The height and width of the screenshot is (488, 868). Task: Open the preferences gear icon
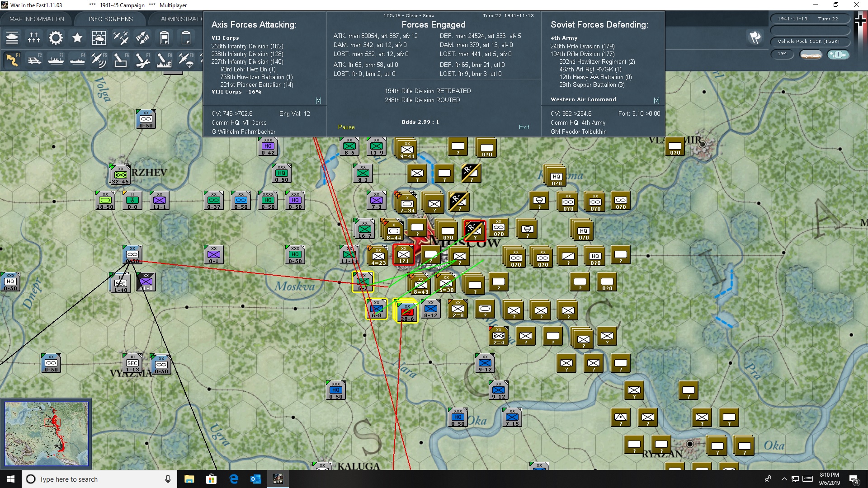(x=56, y=38)
